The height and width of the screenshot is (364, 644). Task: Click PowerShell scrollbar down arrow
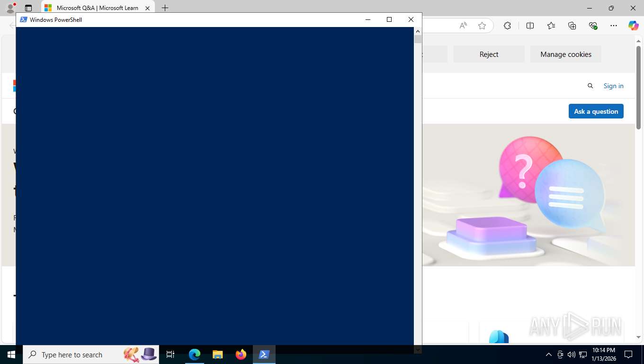(418, 350)
